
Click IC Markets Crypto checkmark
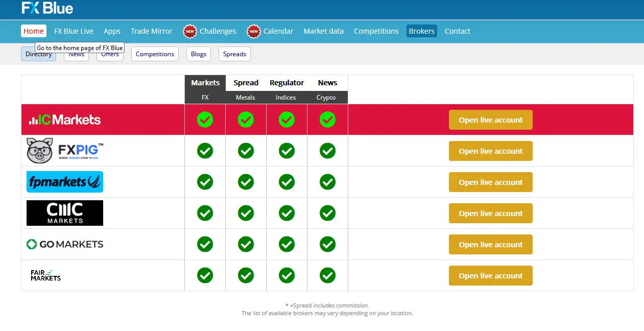[327, 120]
